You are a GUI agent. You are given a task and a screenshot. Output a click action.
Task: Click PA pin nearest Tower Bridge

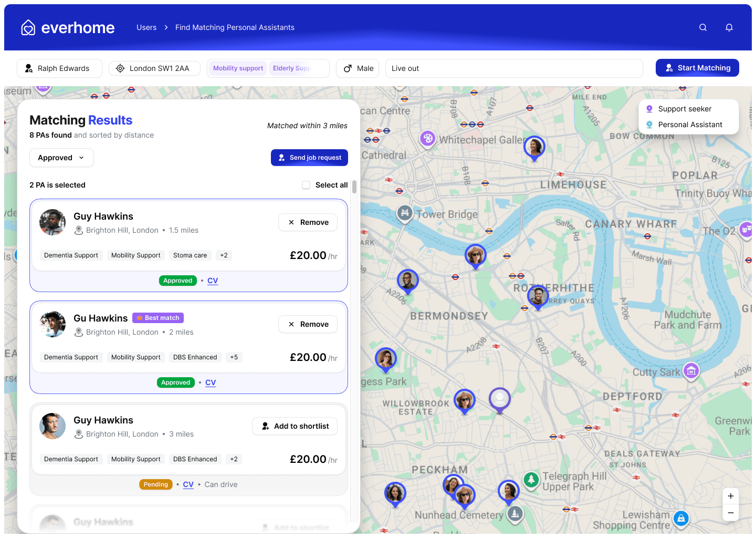click(x=476, y=256)
